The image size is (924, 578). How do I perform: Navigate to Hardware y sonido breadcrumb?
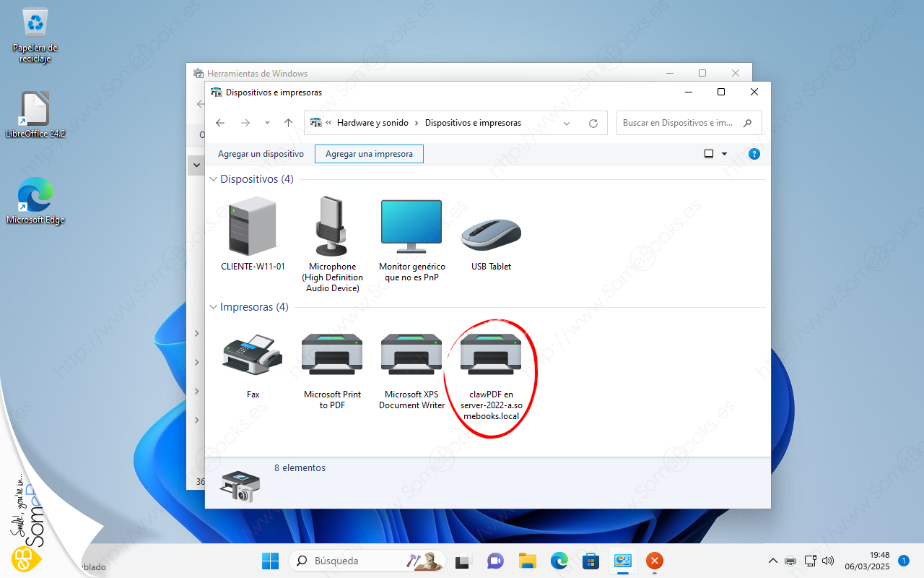(x=372, y=123)
